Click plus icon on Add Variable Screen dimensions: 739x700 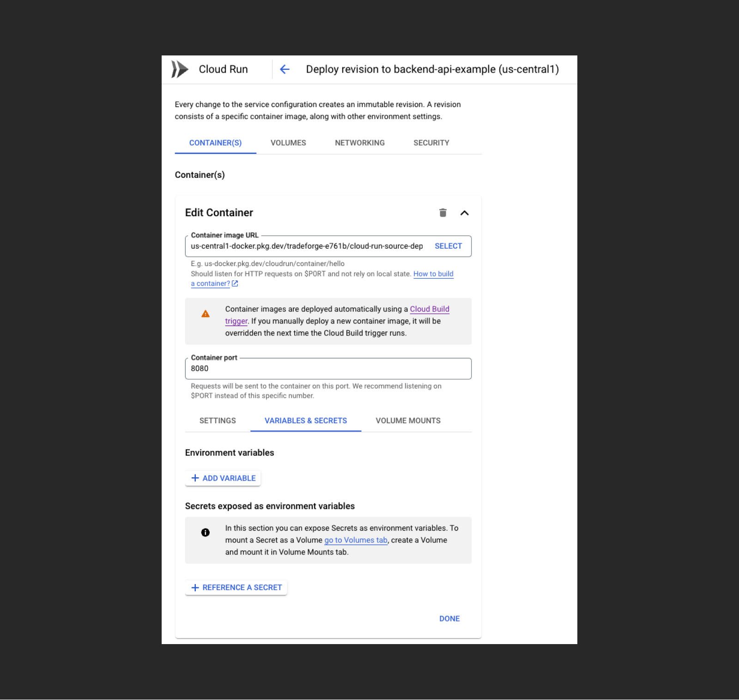pyautogui.click(x=195, y=478)
